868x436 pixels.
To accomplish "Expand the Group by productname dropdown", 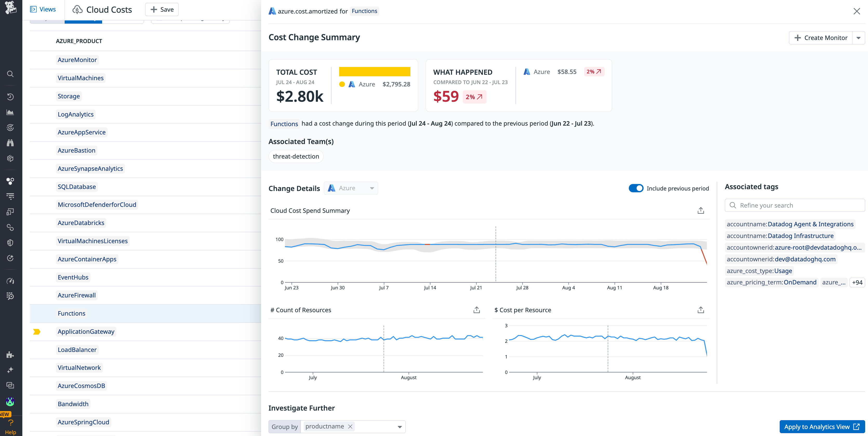I will click(x=400, y=426).
